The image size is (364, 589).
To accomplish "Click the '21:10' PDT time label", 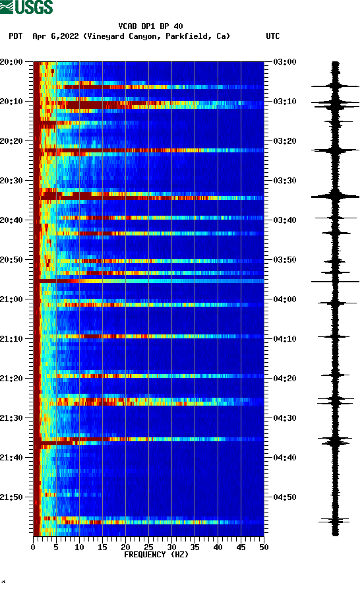I will coord(11,339).
